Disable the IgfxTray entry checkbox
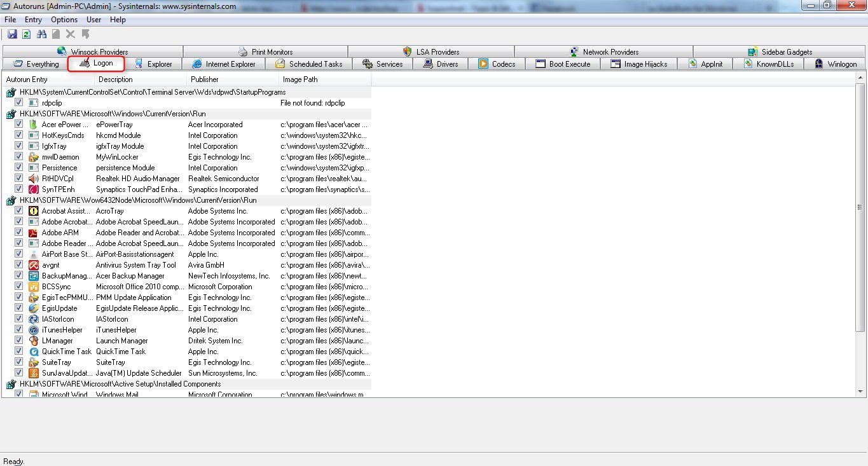Screen dimensions: 868x466 pyautogui.click(x=19, y=146)
